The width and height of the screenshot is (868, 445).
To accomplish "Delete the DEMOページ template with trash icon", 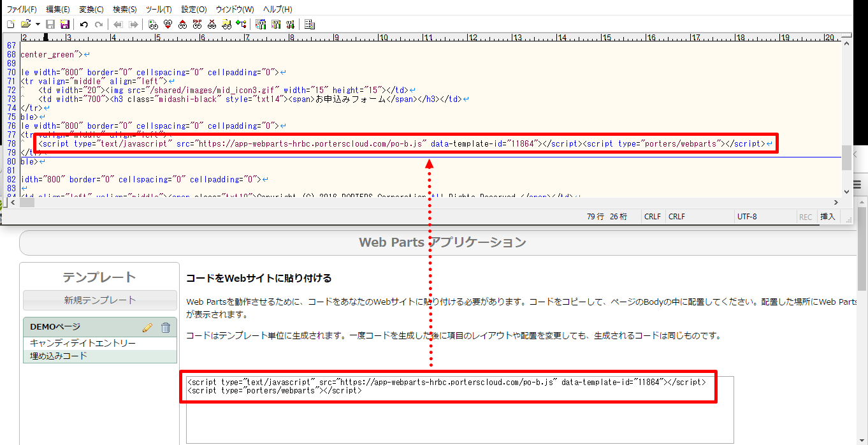I will click(x=166, y=328).
